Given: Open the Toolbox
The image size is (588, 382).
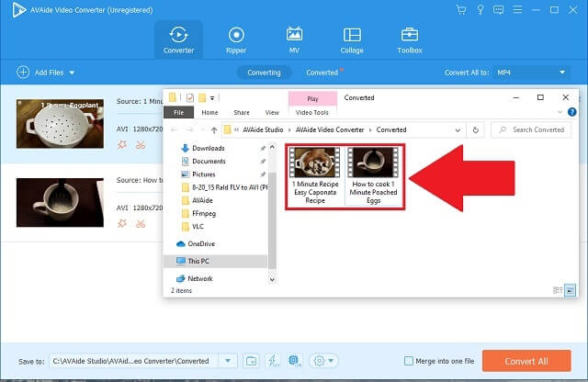Looking at the screenshot, I should coord(409,39).
